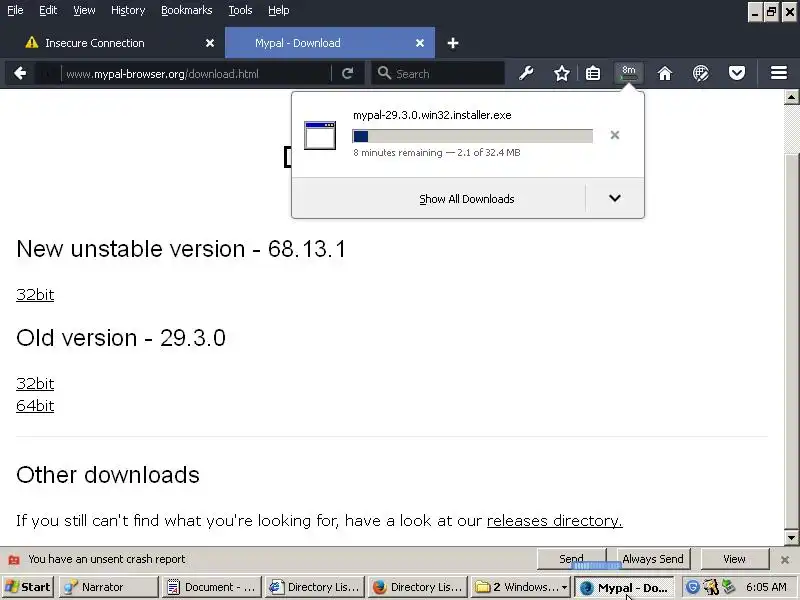Switch to Document taskbar window

pyautogui.click(x=212, y=587)
